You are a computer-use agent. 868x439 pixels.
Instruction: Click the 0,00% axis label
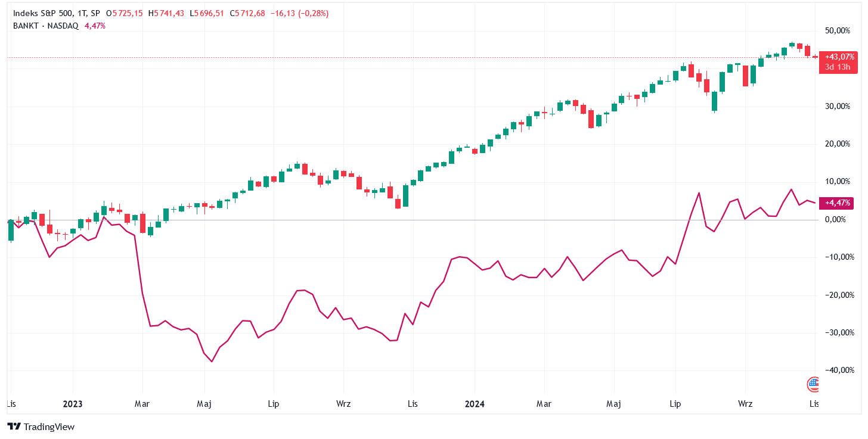(836, 219)
